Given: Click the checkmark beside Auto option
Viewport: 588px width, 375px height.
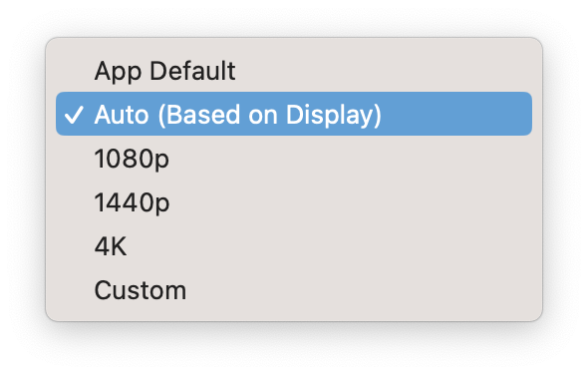Looking at the screenshot, I should (x=74, y=115).
